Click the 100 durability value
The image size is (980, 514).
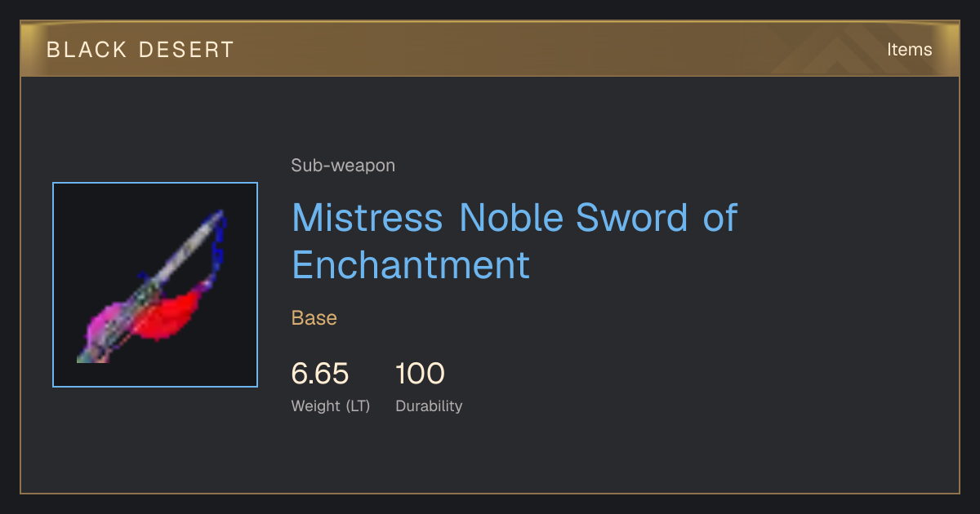pyautogui.click(x=420, y=374)
